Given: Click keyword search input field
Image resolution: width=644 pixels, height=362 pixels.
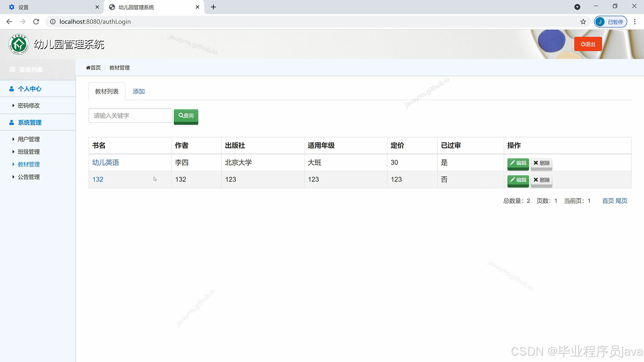Looking at the screenshot, I should (x=130, y=116).
